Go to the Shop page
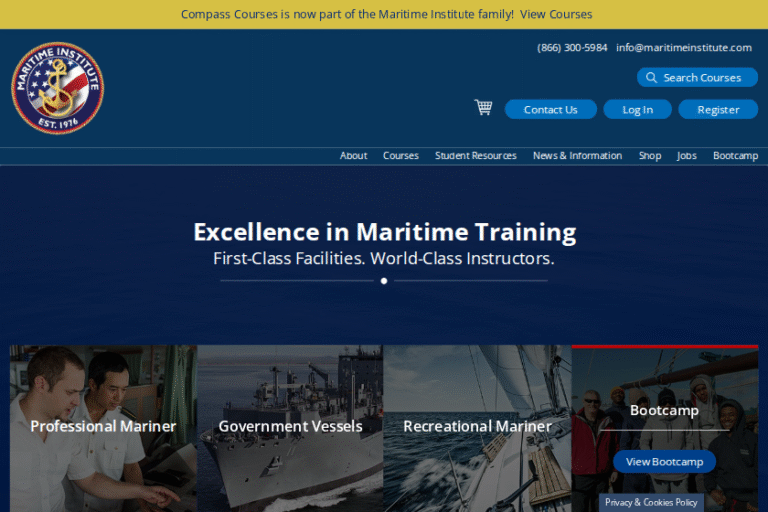 (650, 156)
